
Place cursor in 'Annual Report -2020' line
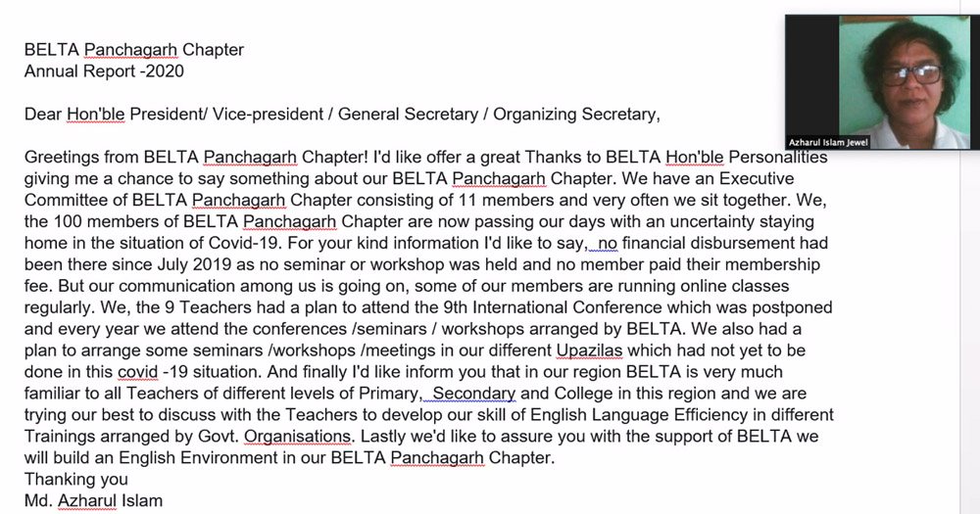(105, 71)
